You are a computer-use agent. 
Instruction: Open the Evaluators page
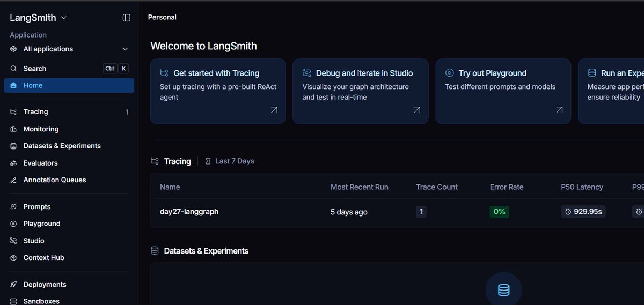click(69, 163)
